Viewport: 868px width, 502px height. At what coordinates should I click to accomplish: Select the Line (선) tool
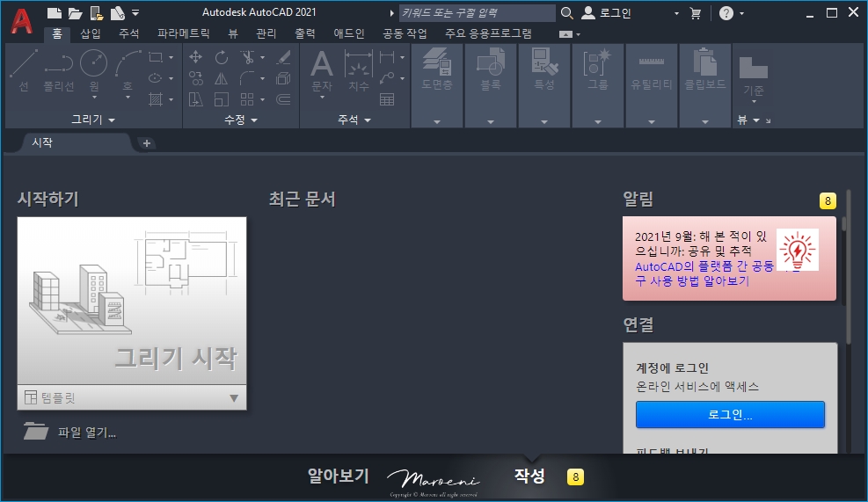[x=24, y=70]
